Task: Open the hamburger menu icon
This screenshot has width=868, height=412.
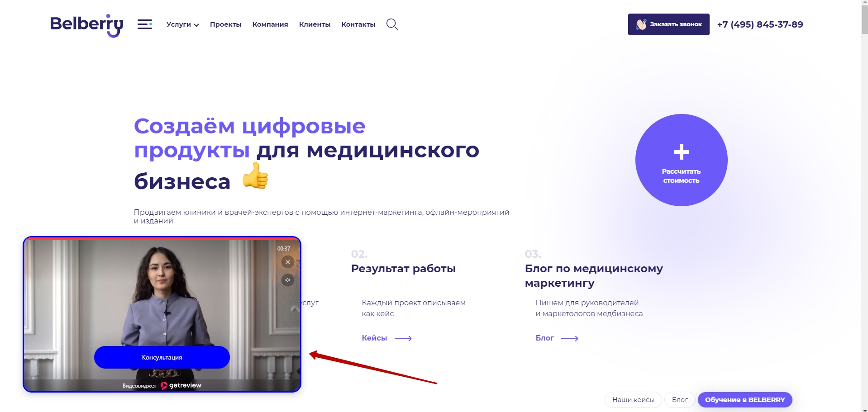Action: 145,24
